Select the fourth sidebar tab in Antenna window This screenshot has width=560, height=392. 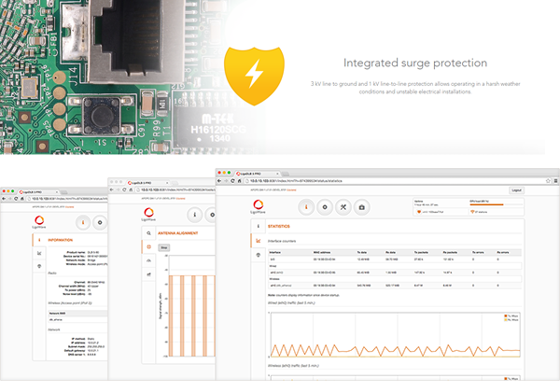click(148, 274)
